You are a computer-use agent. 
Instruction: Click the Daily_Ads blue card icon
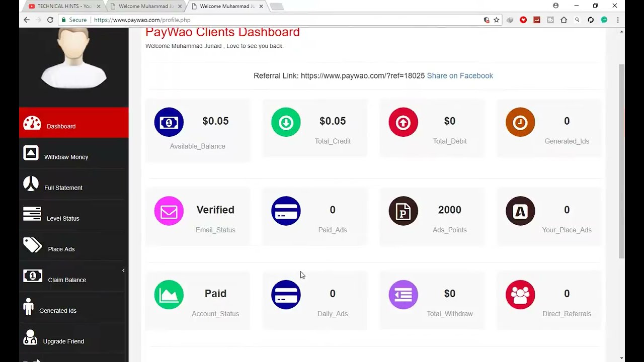coord(286,295)
